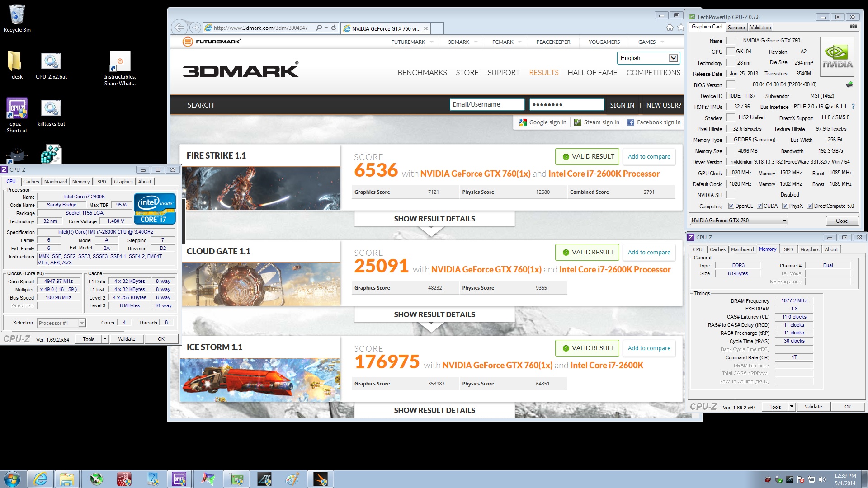The width and height of the screenshot is (868, 488).
Task: Add Ice Storm result to compare
Action: pyautogui.click(x=649, y=348)
